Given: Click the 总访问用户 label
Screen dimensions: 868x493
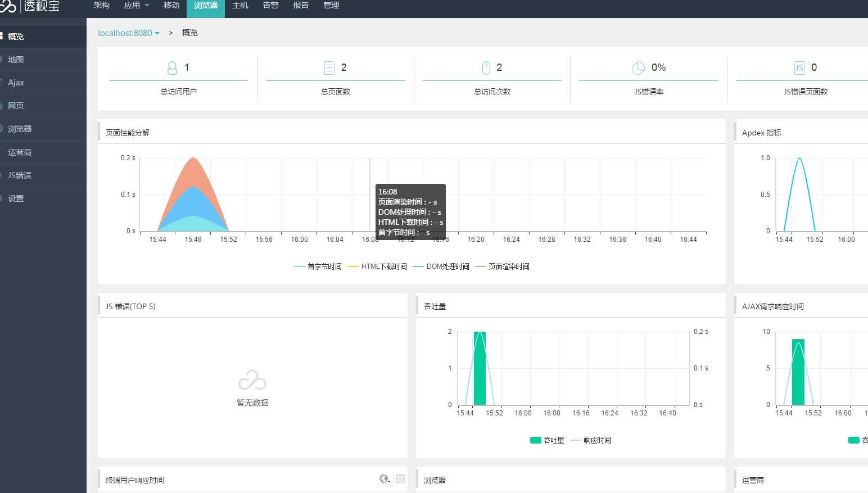Looking at the screenshot, I should click(x=179, y=92).
